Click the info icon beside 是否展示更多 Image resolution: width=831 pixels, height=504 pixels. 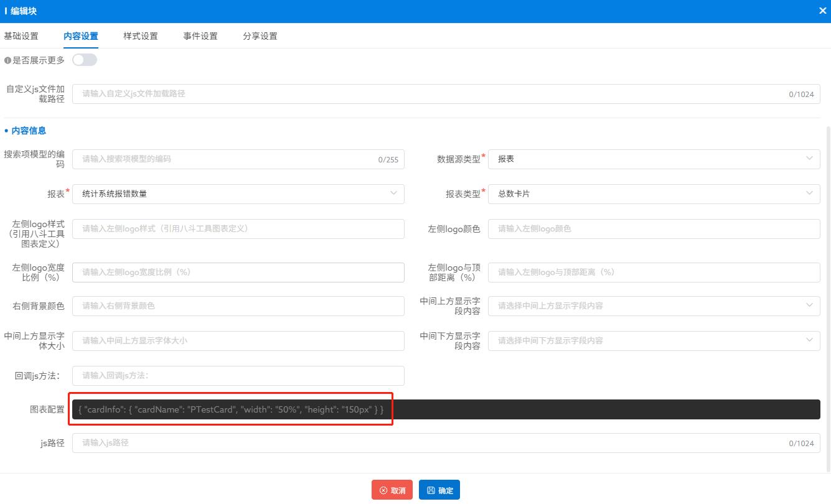8,60
